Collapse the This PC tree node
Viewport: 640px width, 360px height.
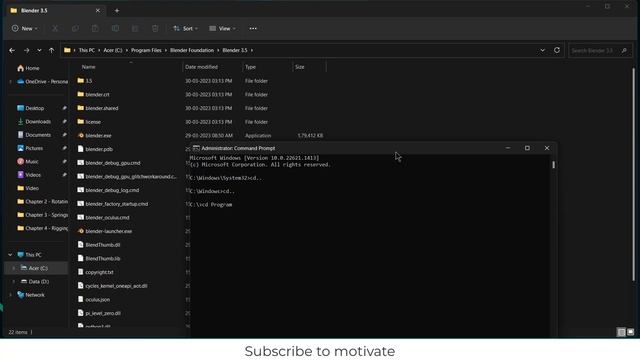(10, 255)
